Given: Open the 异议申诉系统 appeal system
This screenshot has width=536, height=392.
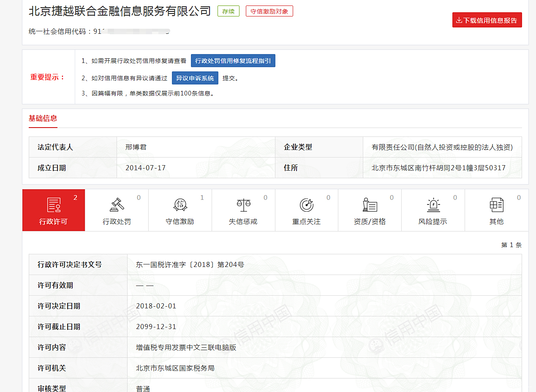Looking at the screenshot, I should point(195,78).
